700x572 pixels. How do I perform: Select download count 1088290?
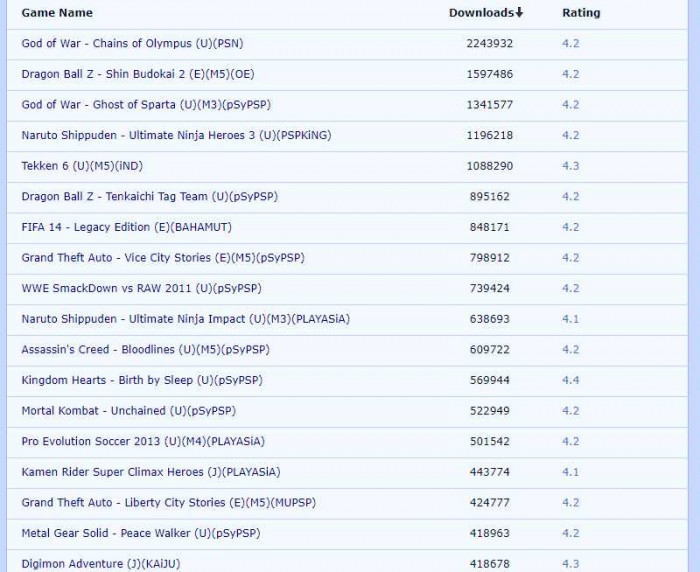490,166
